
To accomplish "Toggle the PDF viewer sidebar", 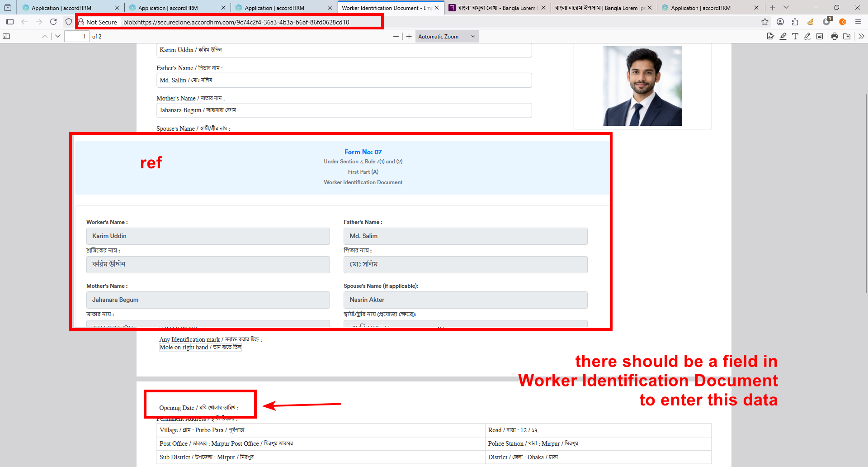I will [6, 36].
